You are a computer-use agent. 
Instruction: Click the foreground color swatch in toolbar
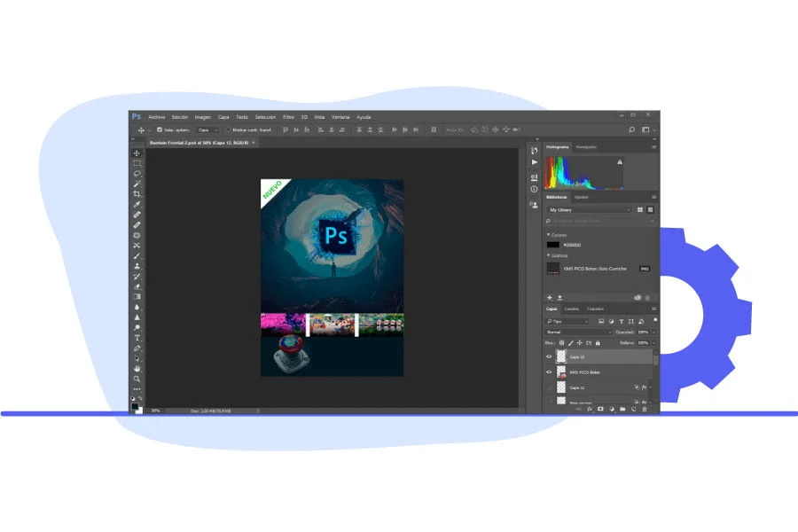coord(135,406)
